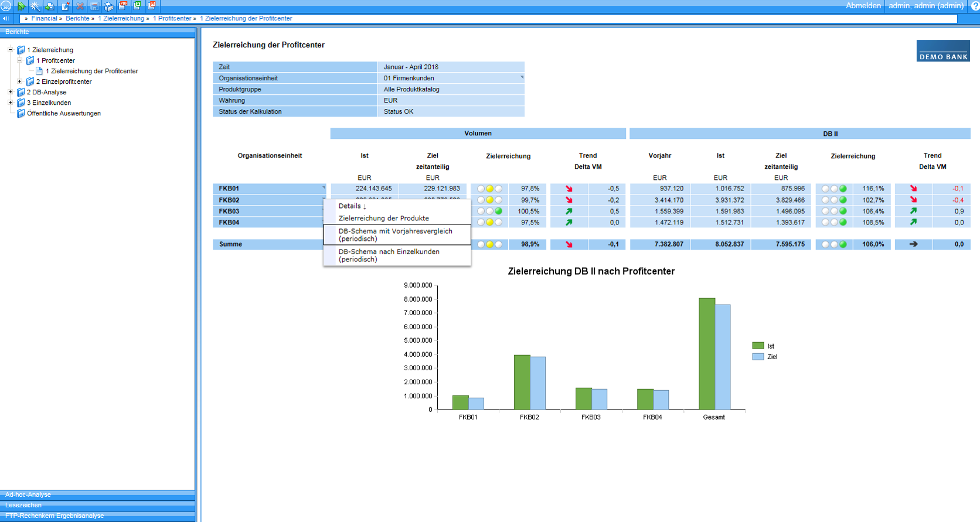The height and width of the screenshot is (522, 980).
Task: Click the Abmelden logout link
Action: (x=863, y=6)
